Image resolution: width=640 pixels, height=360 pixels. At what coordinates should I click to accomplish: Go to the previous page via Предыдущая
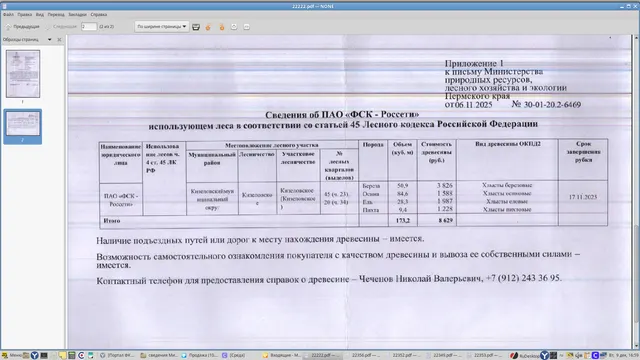point(23,27)
